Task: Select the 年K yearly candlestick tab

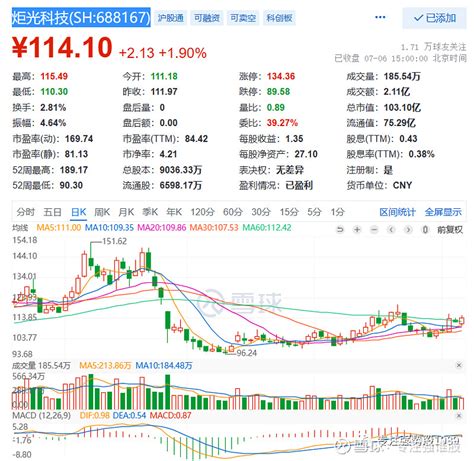Action: (x=174, y=212)
